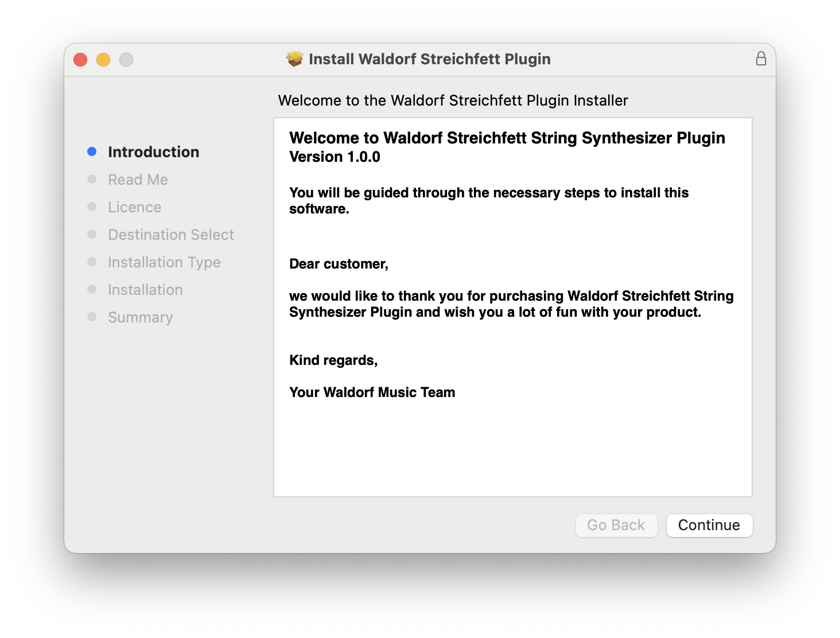Click the gray bullet next to Read Me
This screenshot has width=840, height=638.
92,179
